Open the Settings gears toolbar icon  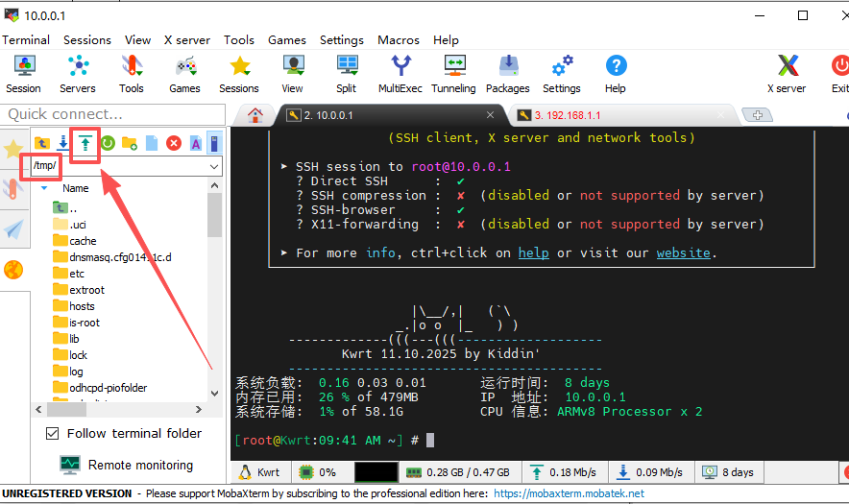562,74
